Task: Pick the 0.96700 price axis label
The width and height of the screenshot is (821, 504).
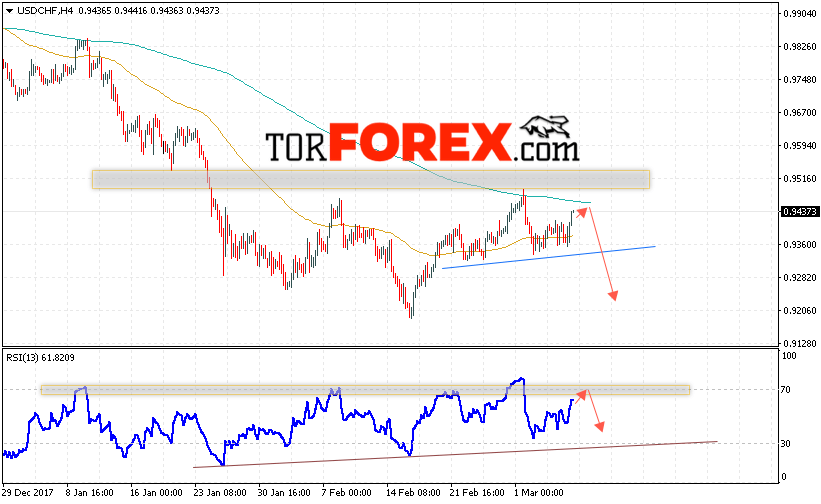Action: (800, 113)
